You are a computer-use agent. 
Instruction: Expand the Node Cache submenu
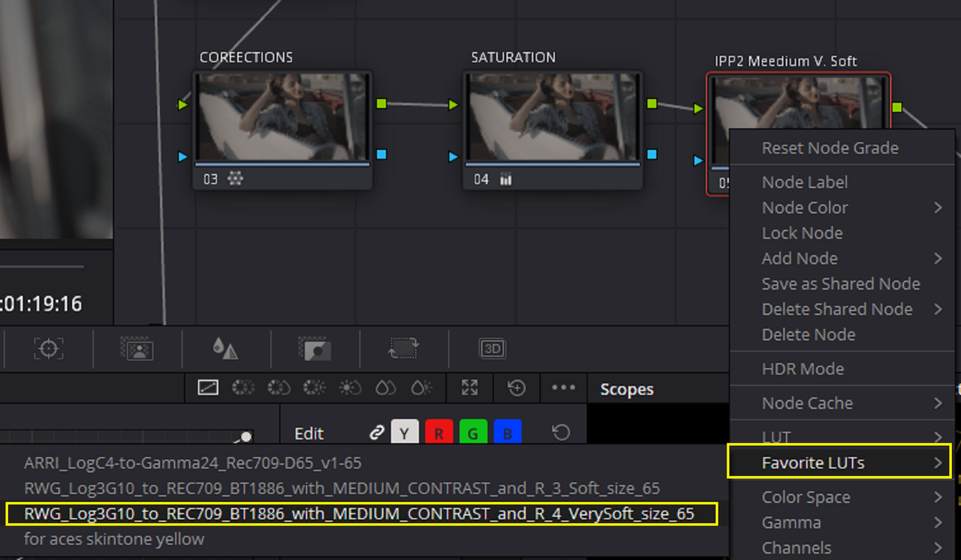pyautogui.click(x=842, y=403)
